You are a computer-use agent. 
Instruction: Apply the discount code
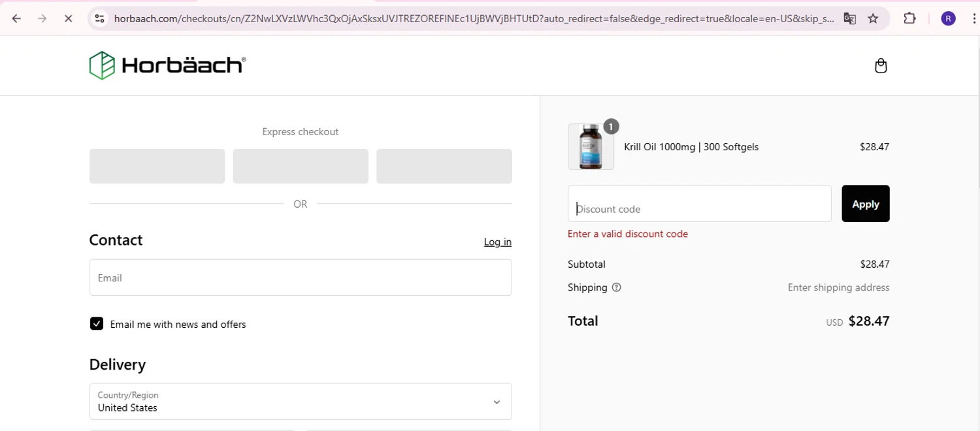[x=865, y=204]
